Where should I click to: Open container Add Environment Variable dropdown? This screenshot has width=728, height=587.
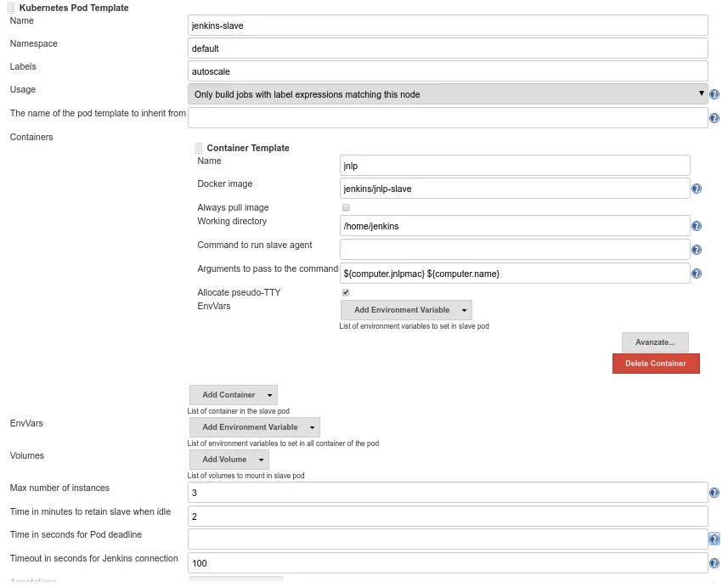coord(406,310)
